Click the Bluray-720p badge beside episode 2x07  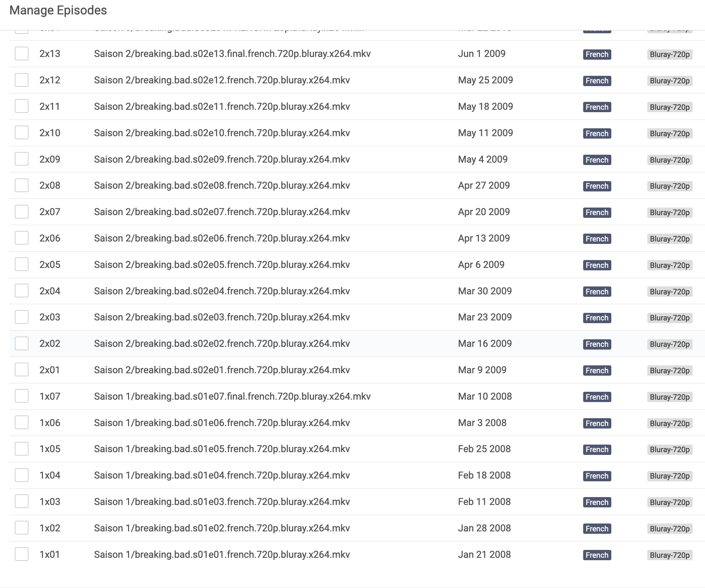click(669, 212)
